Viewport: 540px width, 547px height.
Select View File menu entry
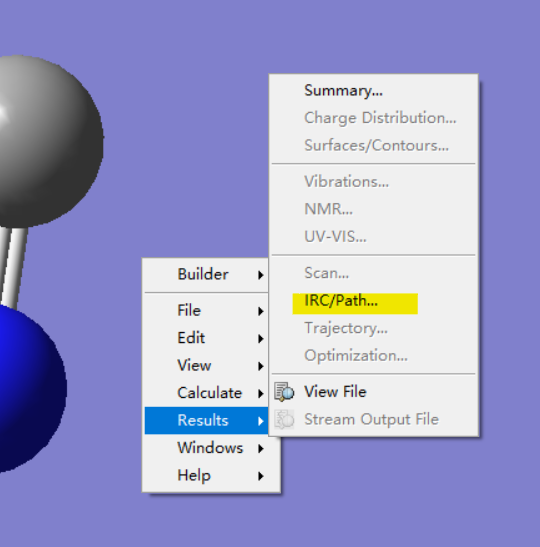[x=374, y=392]
